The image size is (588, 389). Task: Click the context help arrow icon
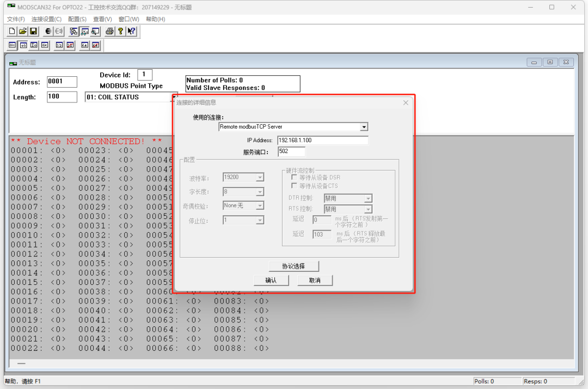[131, 31]
